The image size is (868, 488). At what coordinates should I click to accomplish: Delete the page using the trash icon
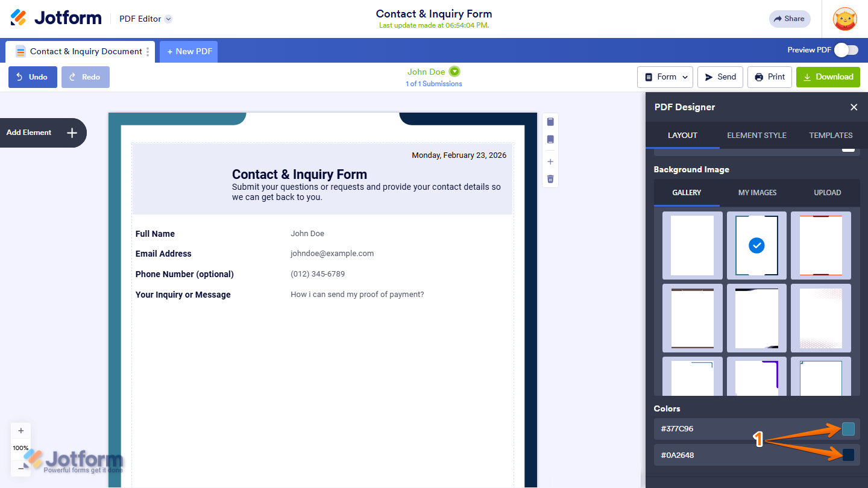550,178
